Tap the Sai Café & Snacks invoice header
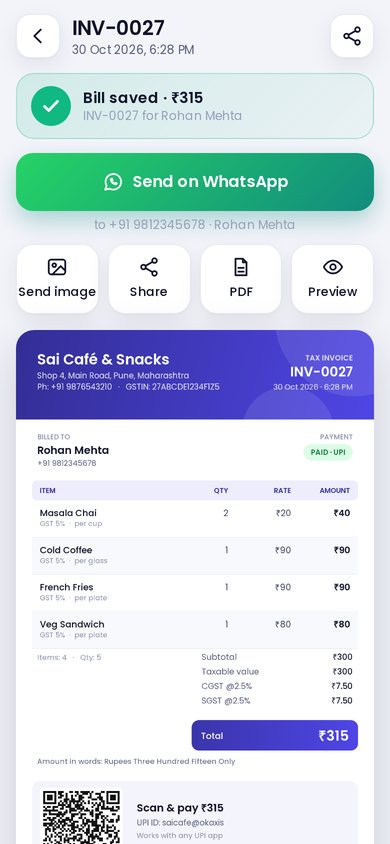This screenshot has height=844, width=390. point(195,375)
